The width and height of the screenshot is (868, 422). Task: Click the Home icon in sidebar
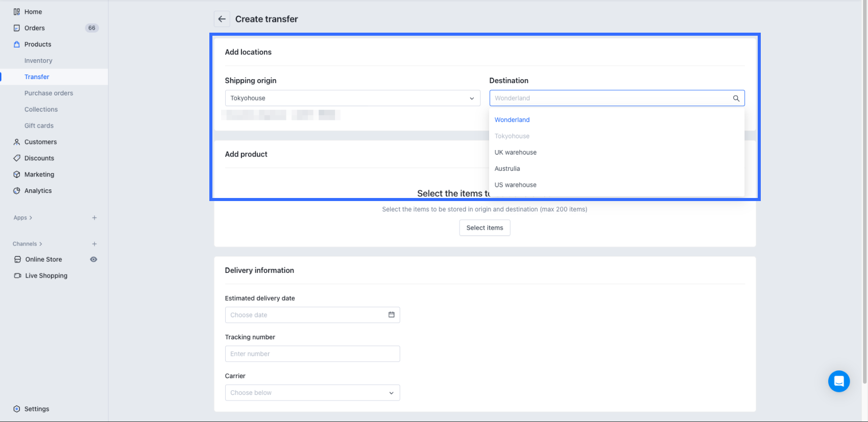pos(17,12)
